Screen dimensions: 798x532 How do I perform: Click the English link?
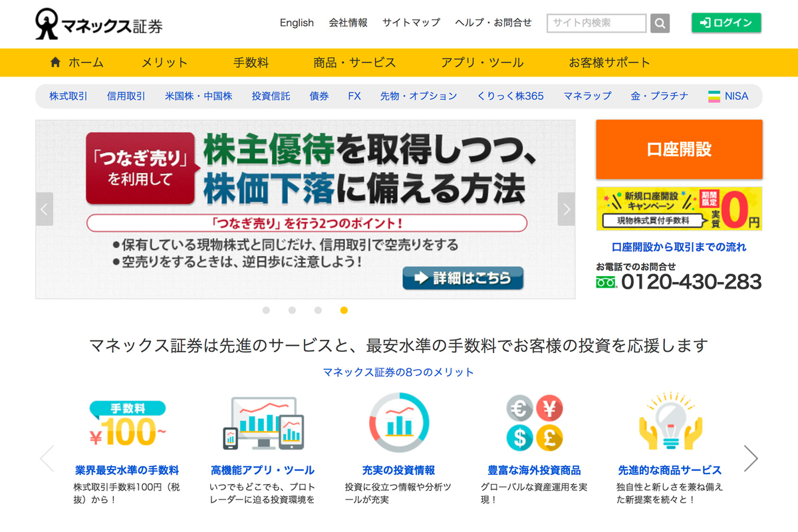(x=297, y=23)
